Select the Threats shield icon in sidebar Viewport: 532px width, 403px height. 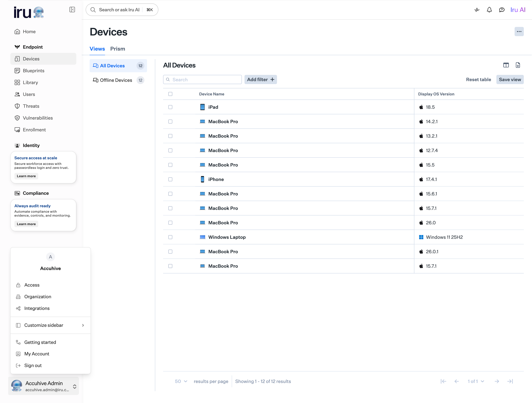(x=17, y=106)
